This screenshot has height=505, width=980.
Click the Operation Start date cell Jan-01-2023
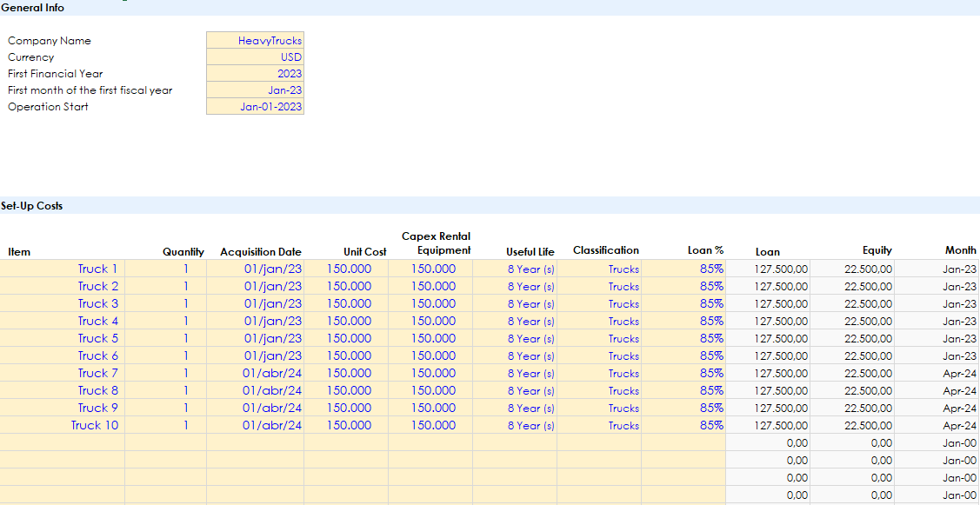(255, 107)
